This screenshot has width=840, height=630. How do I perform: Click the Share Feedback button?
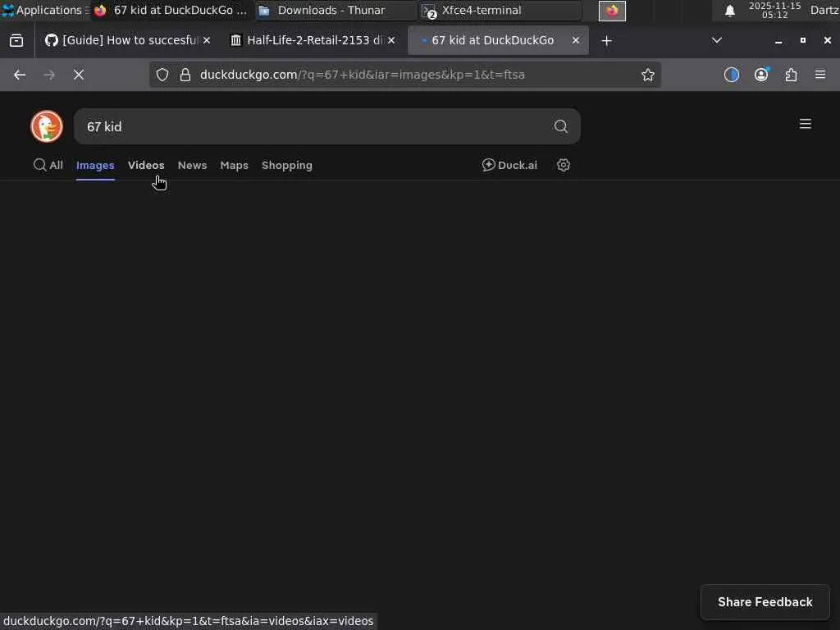765,601
